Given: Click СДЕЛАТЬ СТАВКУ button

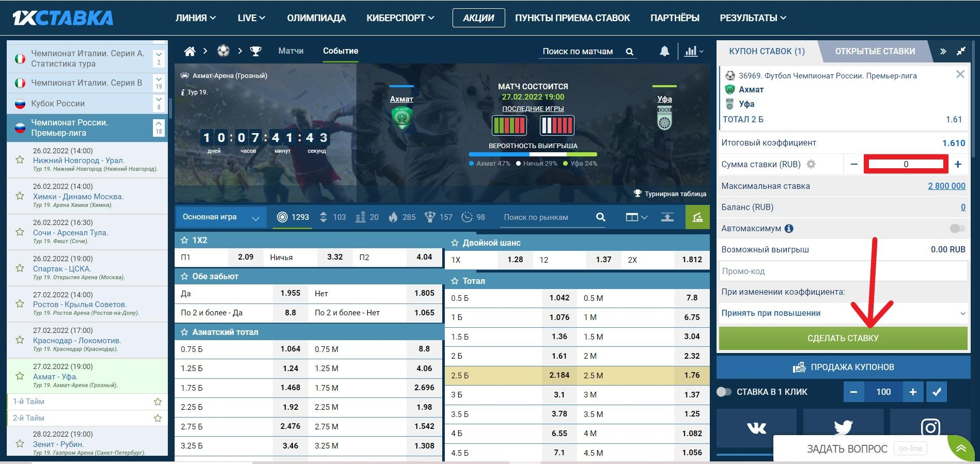Looking at the screenshot, I should pyautogui.click(x=843, y=338).
